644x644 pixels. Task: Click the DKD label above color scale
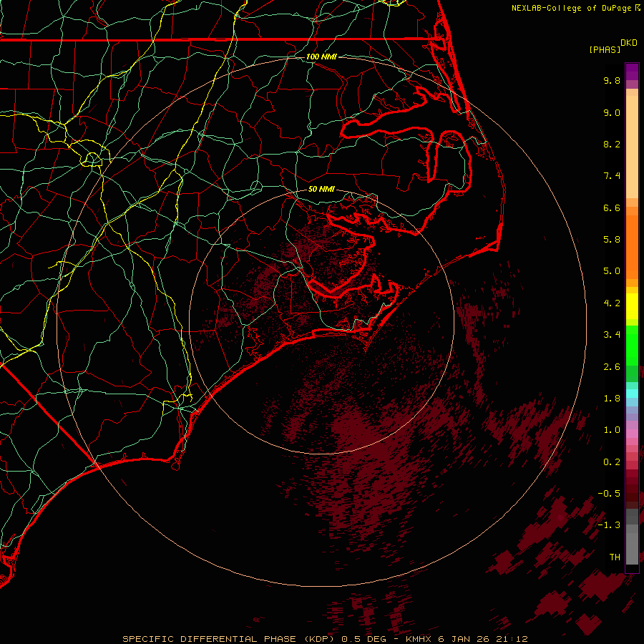[x=629, y=43]
